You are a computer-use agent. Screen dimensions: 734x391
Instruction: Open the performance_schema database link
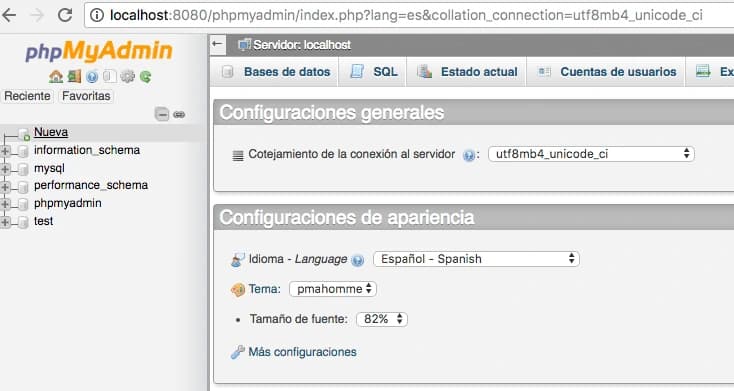click(x=91, y=185)
